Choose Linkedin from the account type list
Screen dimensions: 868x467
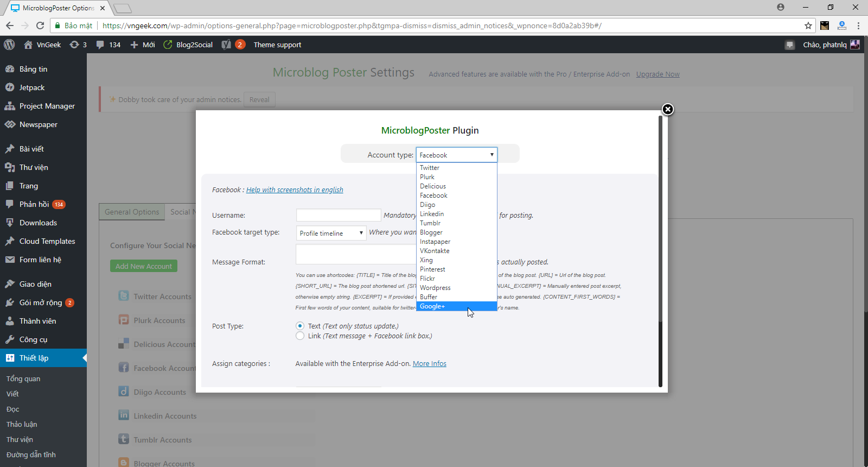pyautogui.click(x=457, y=214)
